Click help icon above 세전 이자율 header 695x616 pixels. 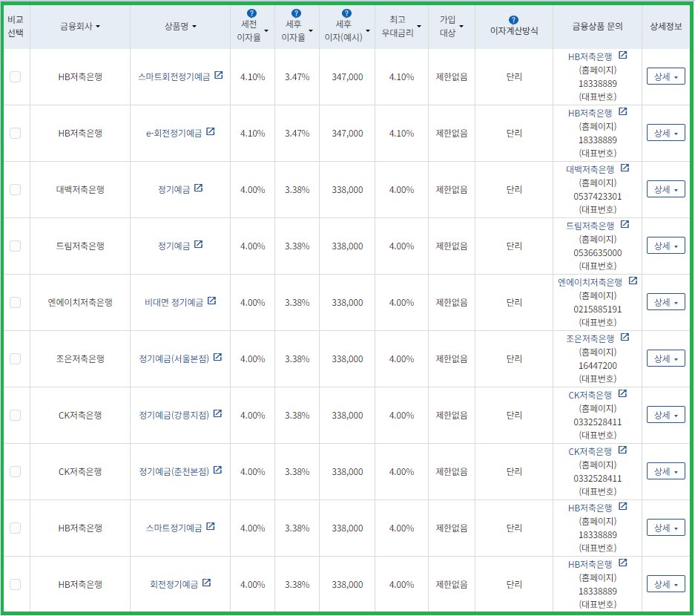251,13
